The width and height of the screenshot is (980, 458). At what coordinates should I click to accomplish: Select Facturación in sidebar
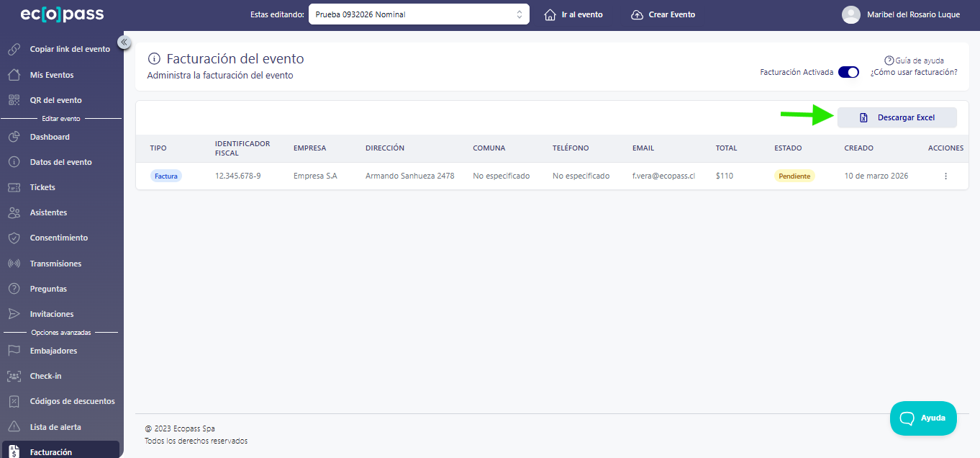click(61, 450)
